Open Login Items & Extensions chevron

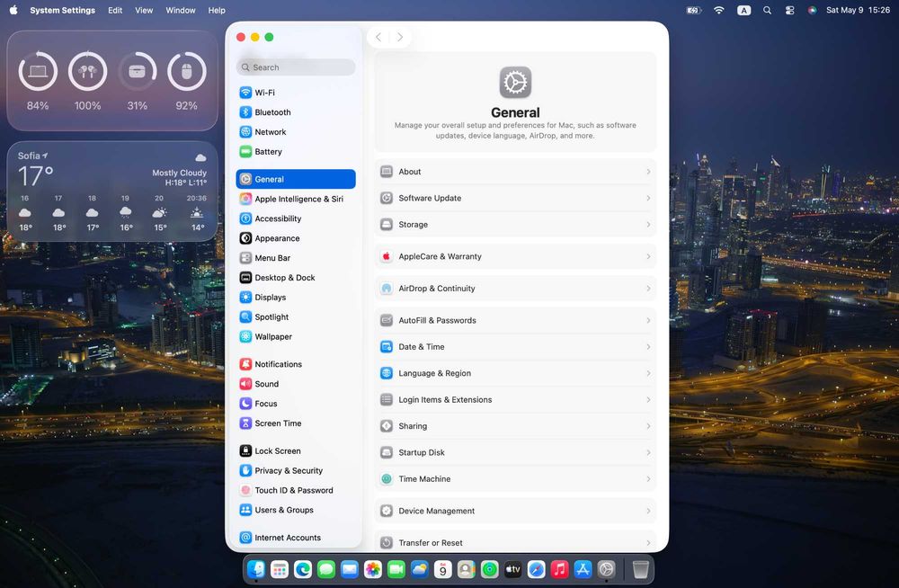(x=648, y=400)
